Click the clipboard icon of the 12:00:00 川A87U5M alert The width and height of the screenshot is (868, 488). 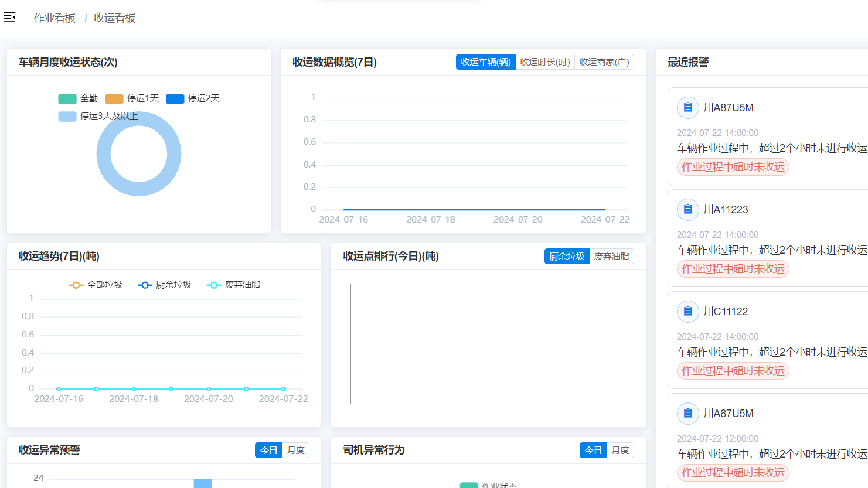(688, 414)
